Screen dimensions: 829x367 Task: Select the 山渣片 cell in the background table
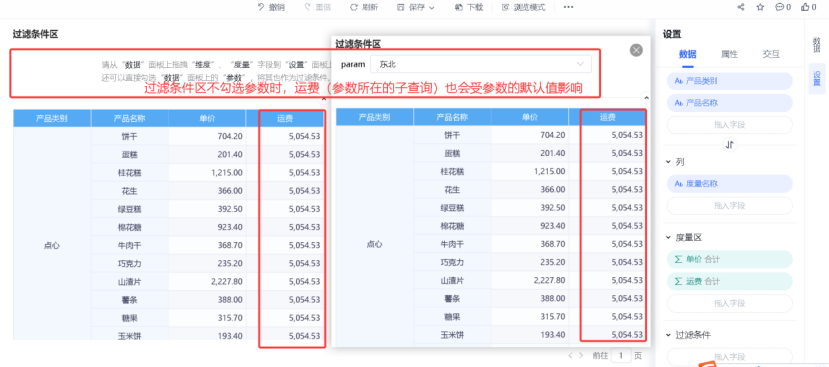coord(130,282)
